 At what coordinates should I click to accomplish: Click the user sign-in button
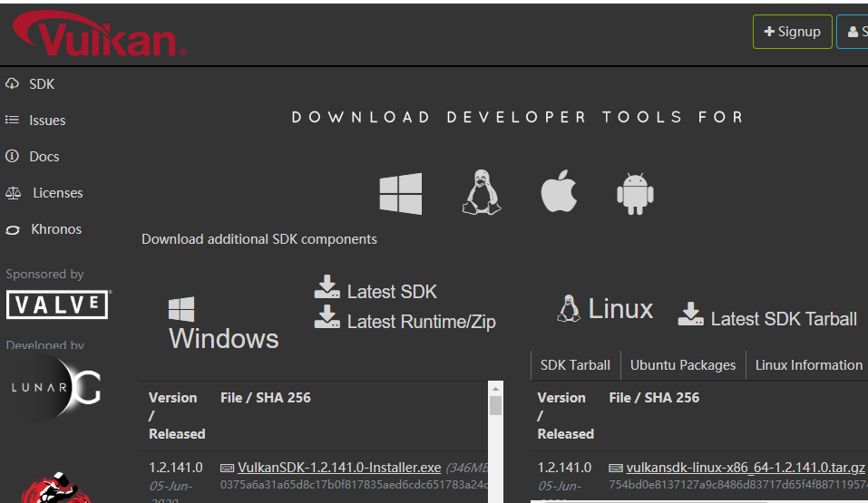pyautogui.click(x=853, y=32)
